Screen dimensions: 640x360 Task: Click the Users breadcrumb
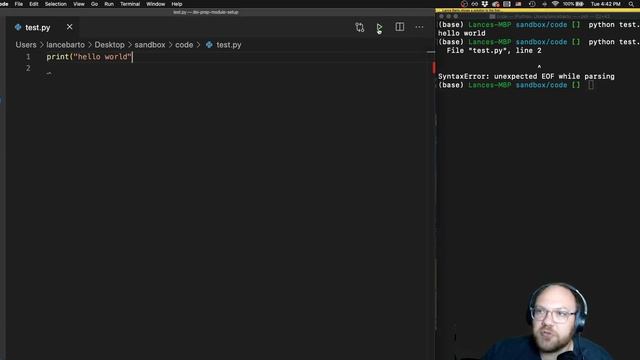click(26, 45)
